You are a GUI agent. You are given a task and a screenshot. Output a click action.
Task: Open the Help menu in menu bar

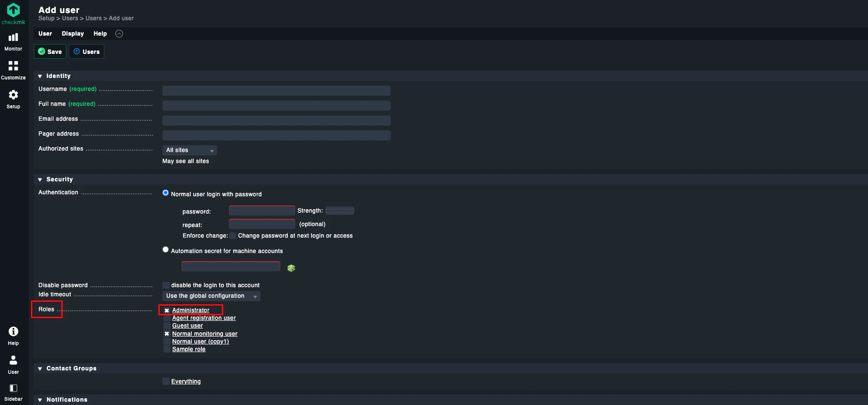100,34
